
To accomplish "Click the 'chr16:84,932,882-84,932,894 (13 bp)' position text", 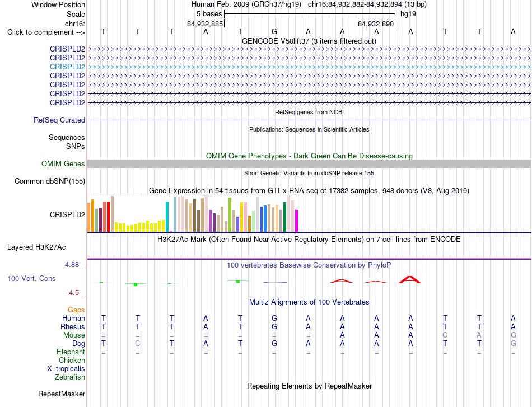I will [x=367, y=4].
